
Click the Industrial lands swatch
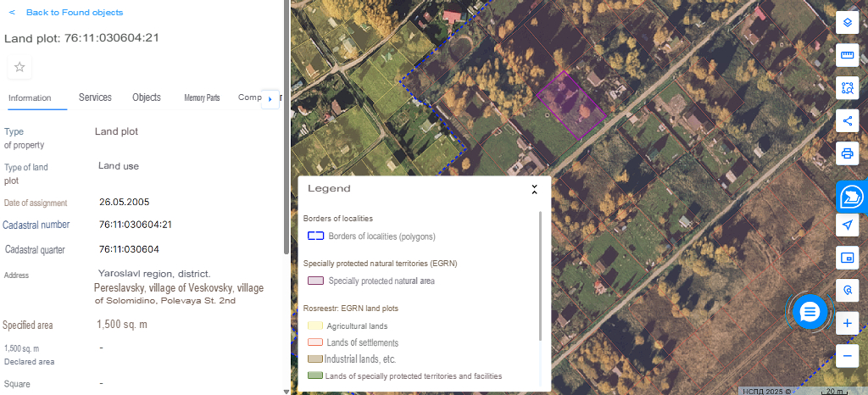point(315,359)
